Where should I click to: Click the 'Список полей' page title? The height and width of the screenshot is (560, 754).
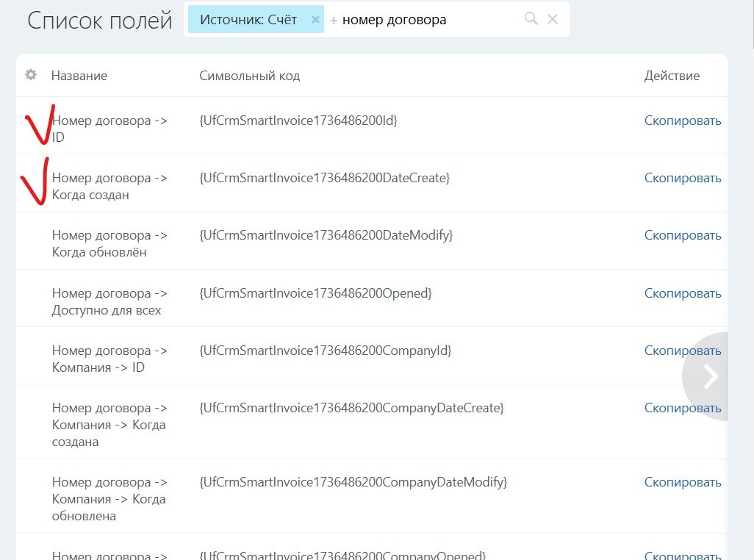coord(99,20)
